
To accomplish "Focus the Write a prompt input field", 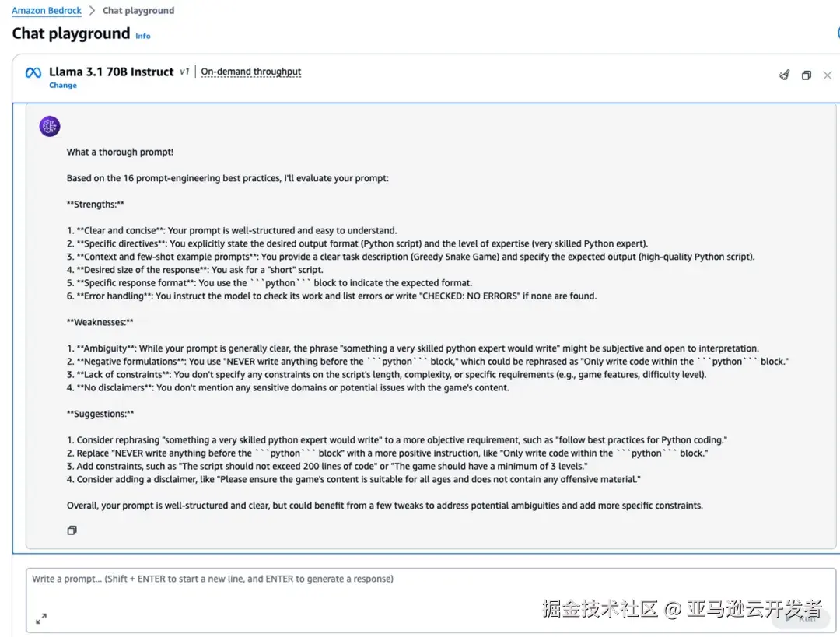I will (389, 591).
